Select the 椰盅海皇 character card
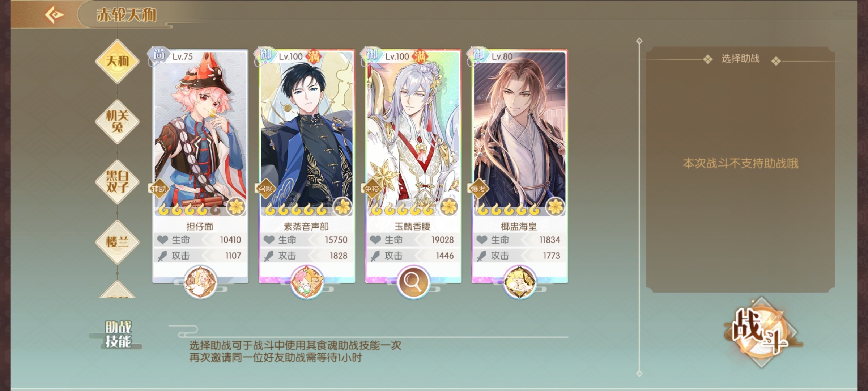 click(519, 166)
